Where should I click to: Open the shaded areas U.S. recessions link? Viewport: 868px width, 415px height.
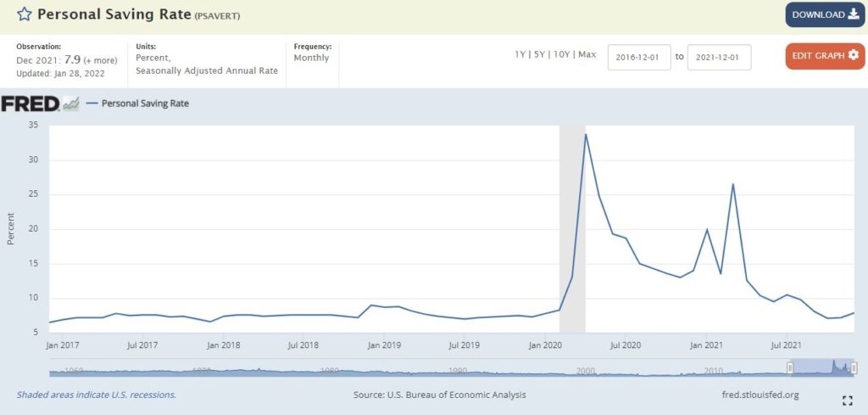tap(97, 395)
